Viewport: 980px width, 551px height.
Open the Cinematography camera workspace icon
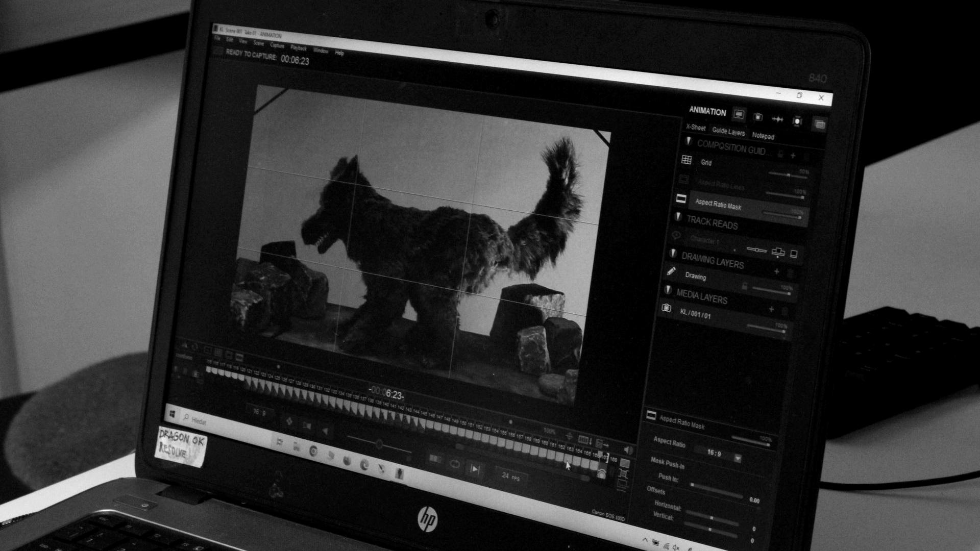(x=758, y=117)
